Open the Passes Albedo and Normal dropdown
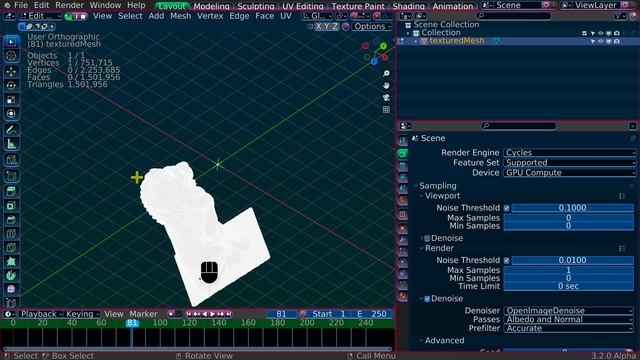The image size is (640, 360). (569, 319)
